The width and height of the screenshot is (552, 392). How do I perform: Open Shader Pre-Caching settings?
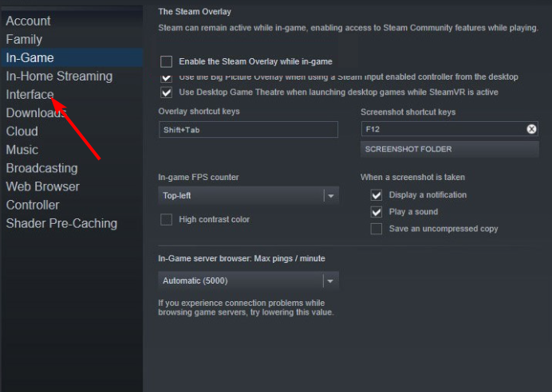coord(61,223)
